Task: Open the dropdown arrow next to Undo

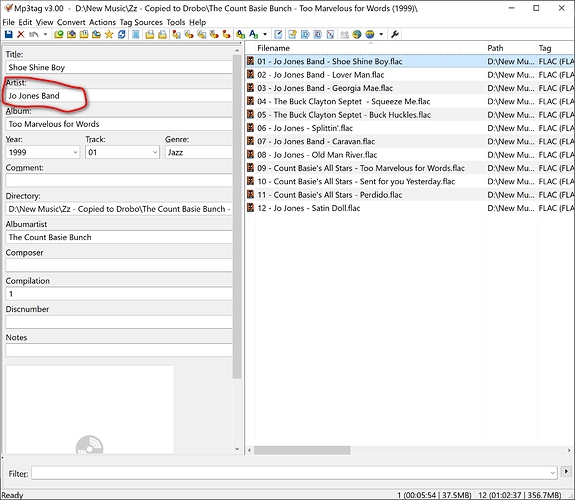Action: (45, 34)
